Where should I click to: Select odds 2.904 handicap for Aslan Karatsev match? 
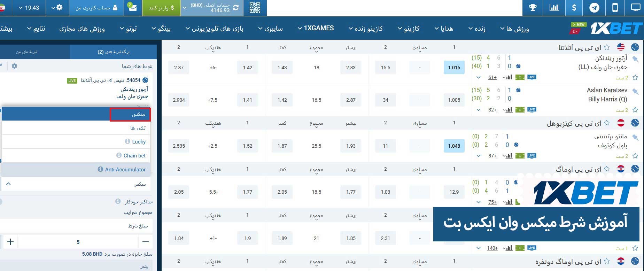point(179,100)
